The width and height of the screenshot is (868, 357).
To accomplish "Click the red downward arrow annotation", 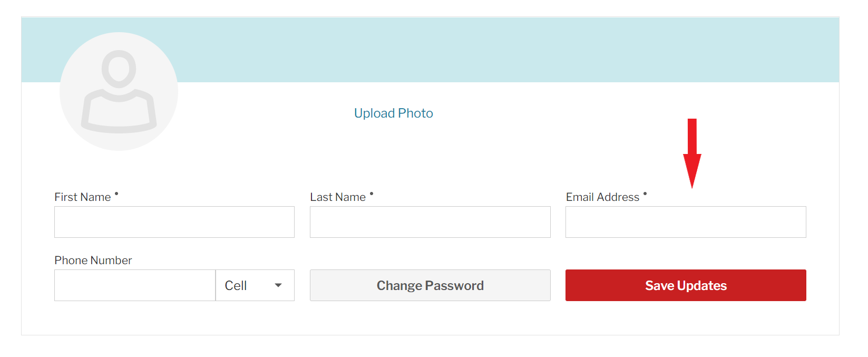I will (692, 153).
